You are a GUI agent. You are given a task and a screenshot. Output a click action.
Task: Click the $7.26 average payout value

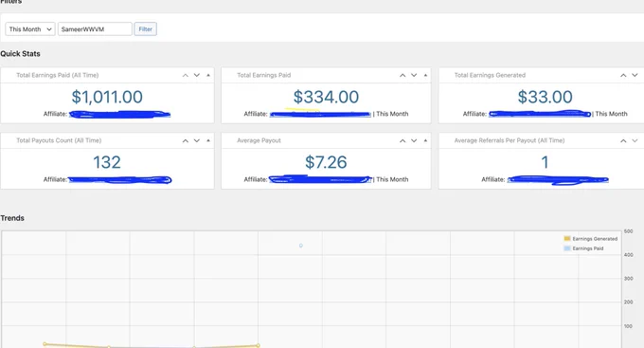(326, 162)
